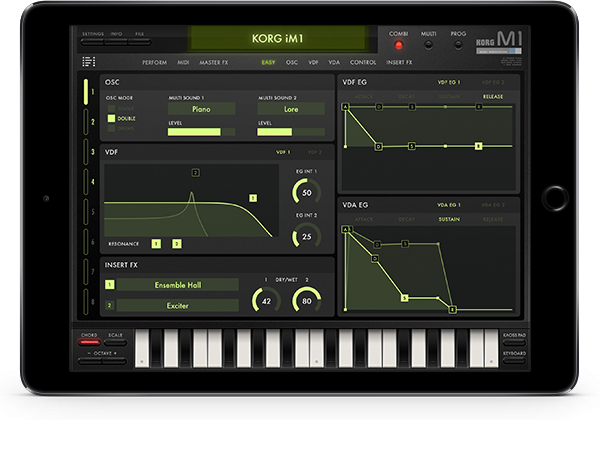Select the COMBI mode LED button
Image resolution: width=600 pixels, height=450 pixels.
click(x=399, y=45)
